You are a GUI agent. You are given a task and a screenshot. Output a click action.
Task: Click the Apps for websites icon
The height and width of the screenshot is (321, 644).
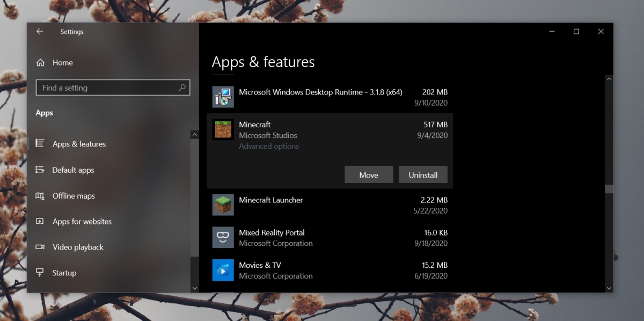(x=40, y=221)
